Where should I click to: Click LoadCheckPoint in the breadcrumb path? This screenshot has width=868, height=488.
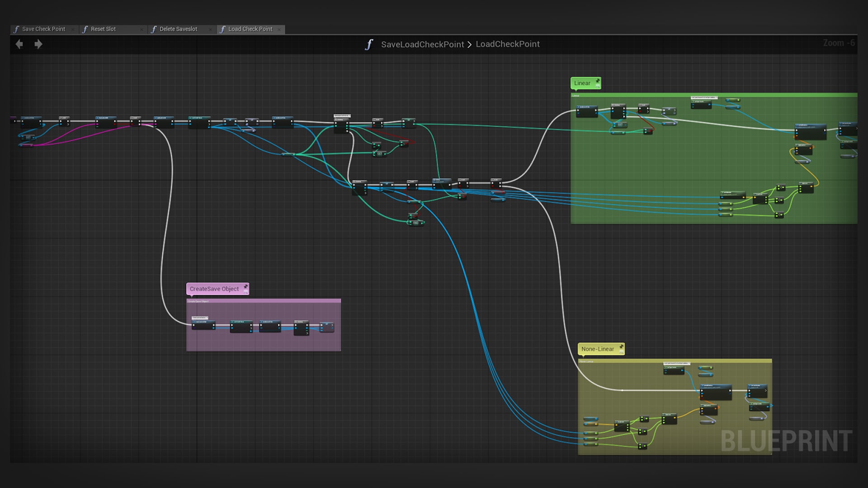(x=508, y=44)
